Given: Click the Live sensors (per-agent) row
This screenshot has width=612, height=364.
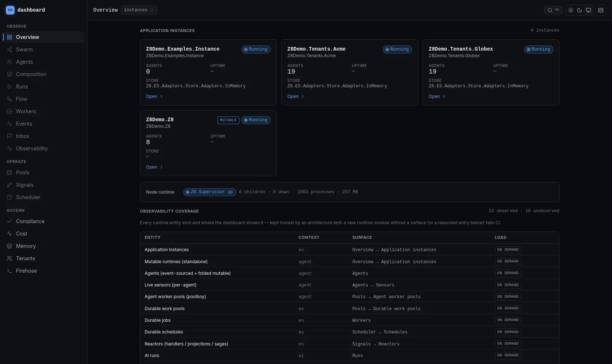Looking at the screenshot, I should (x=349, y=285).
